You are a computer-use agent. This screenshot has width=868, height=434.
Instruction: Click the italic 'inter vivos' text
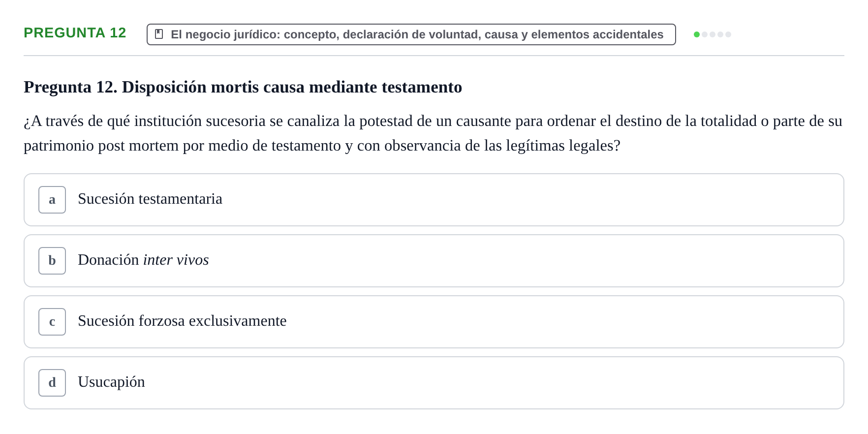[176, 260]
